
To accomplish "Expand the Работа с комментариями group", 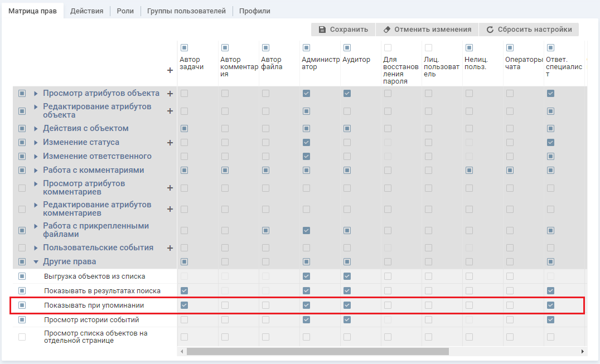I will pos(36,171).
